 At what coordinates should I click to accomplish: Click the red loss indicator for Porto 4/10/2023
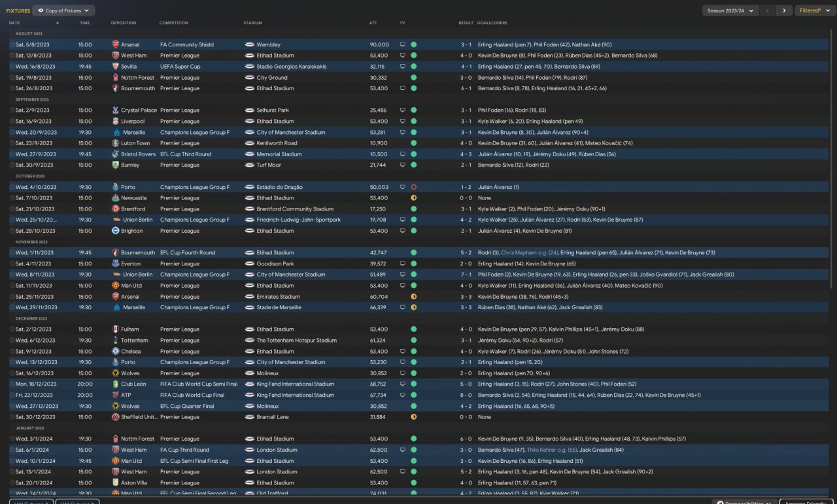click(413, 187)
